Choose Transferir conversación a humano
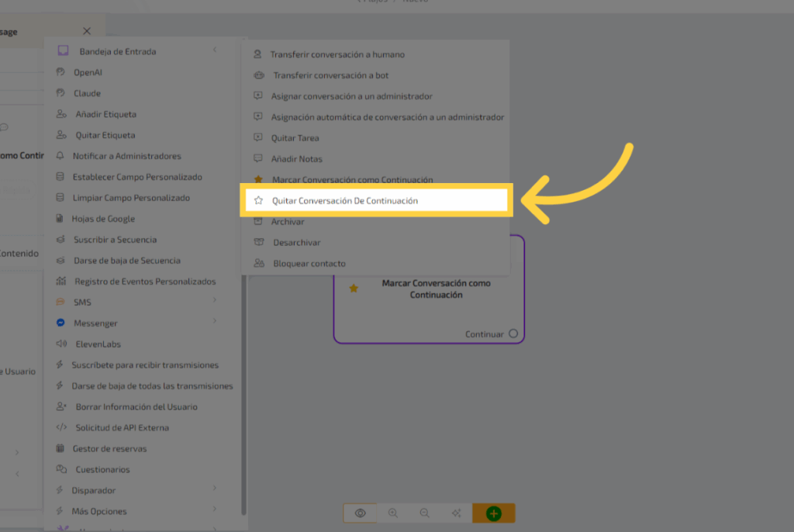The width and height of the screenshot is (794, 532). [x=337, y=55]
